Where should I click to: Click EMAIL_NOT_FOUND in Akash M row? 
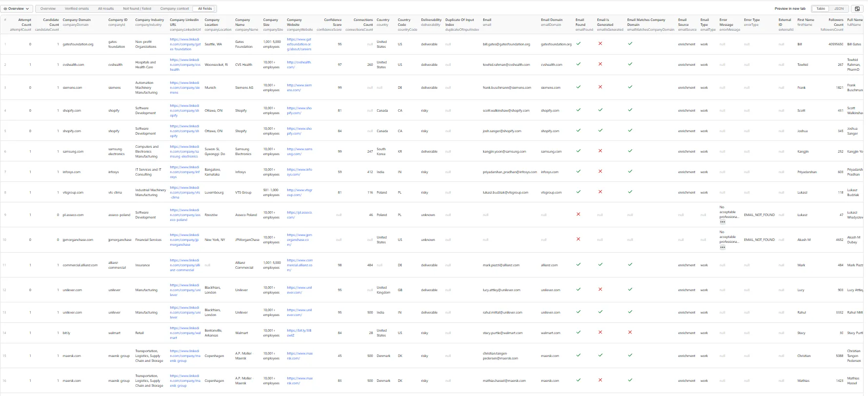(759, 240)
